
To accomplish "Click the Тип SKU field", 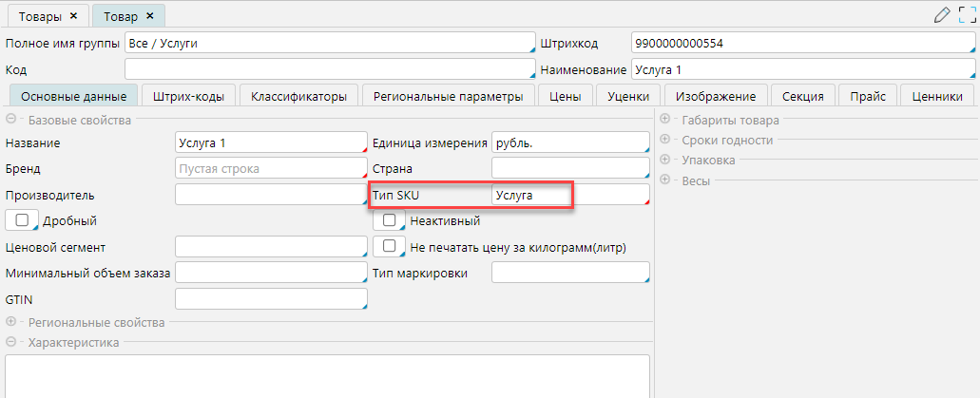I will pos(568,195).
